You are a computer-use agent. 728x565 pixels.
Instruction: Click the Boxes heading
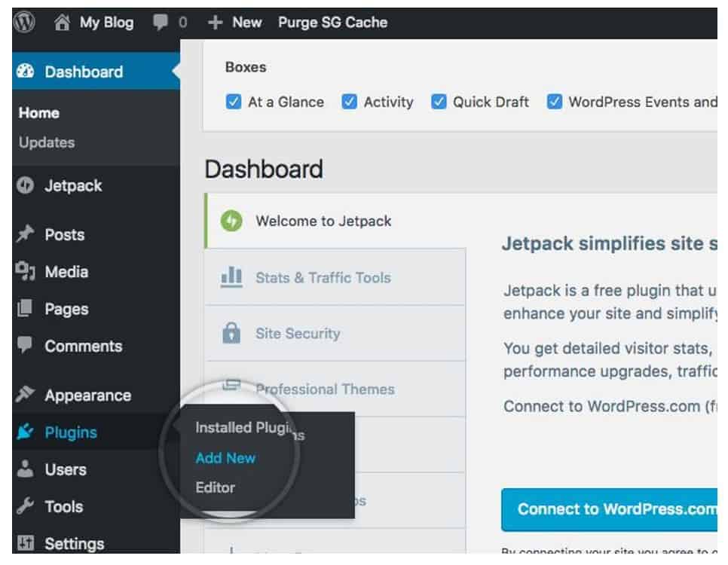(x=246, y=67)
